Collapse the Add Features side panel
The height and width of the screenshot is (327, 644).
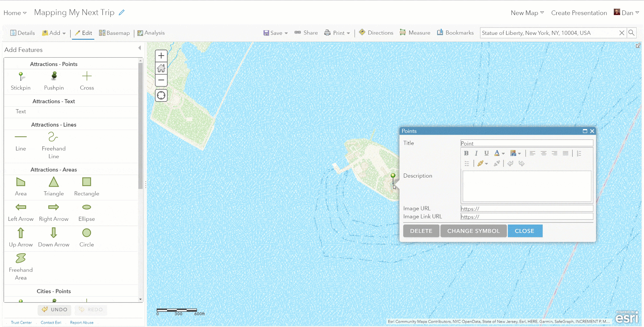140,48
